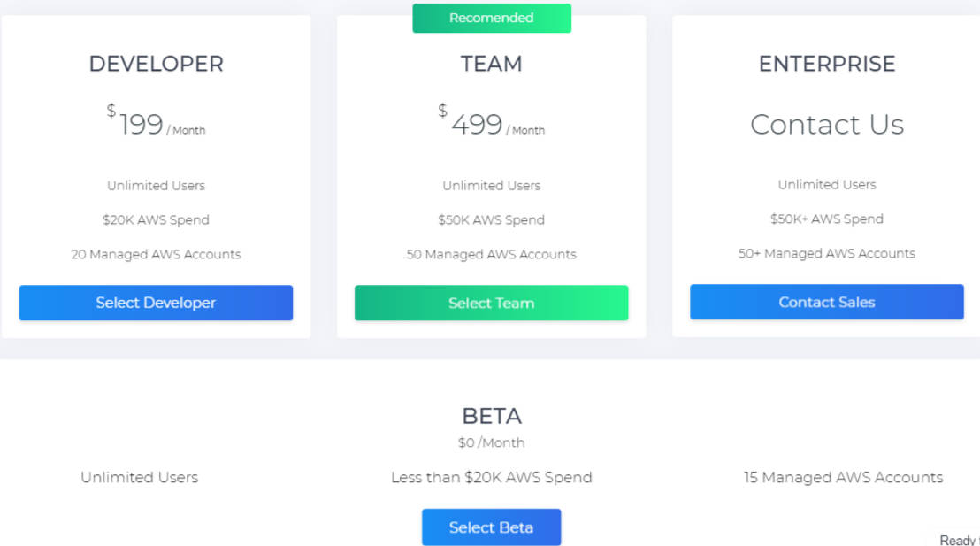Image resolution: width=980 pixels, height=546 pixels.
Task: Click the BETA plan heading
Action: tap(491, 416)
